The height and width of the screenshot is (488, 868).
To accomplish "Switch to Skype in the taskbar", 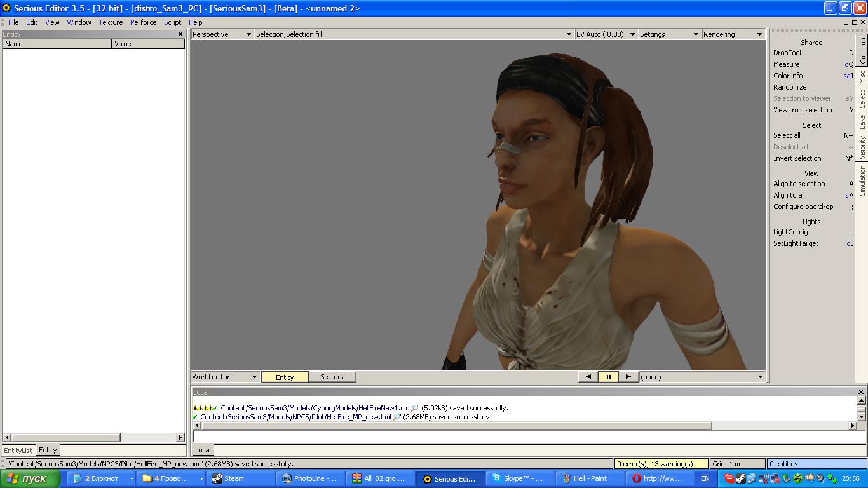I will coord(520,478).
